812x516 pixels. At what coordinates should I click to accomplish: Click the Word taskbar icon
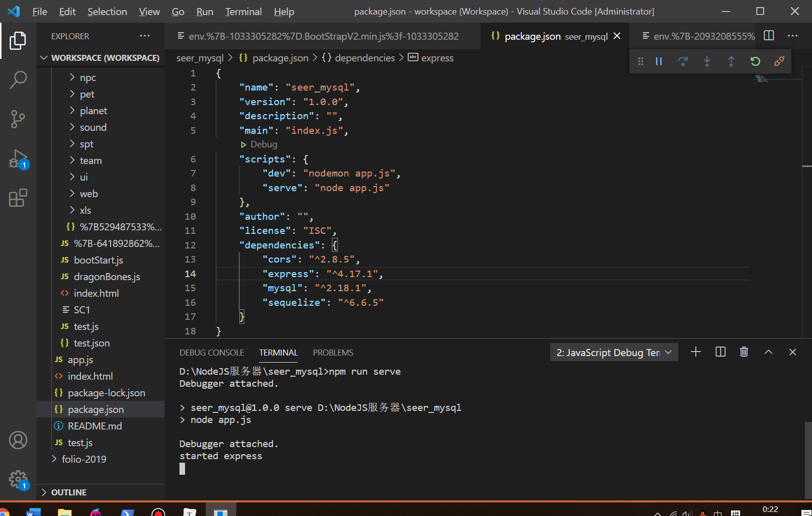pyautogui.click(x=33, y=512)
